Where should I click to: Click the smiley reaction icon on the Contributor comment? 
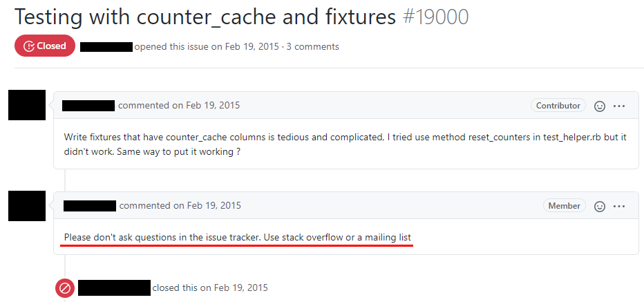(600, 106)
